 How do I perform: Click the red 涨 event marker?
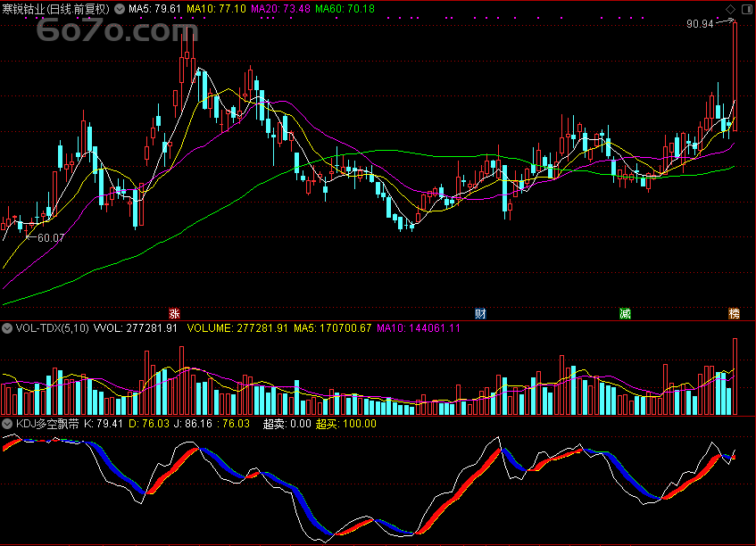pos(175,314)
